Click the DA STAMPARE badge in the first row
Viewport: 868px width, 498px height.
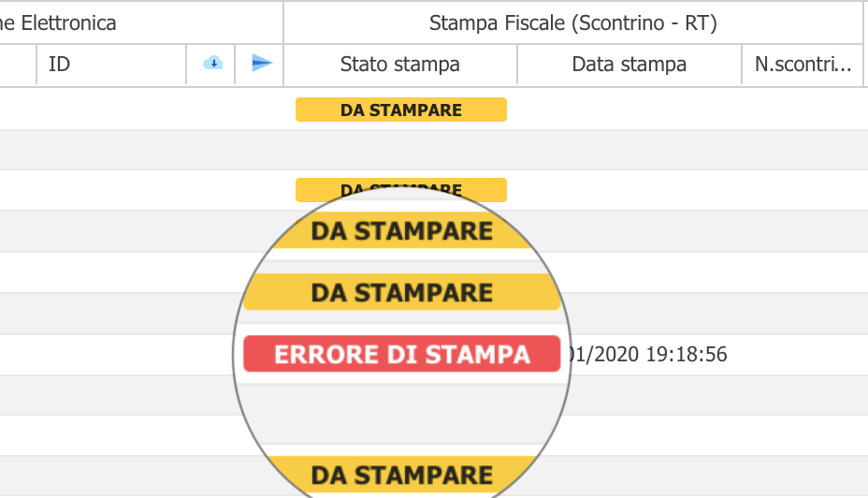point(400,110)
